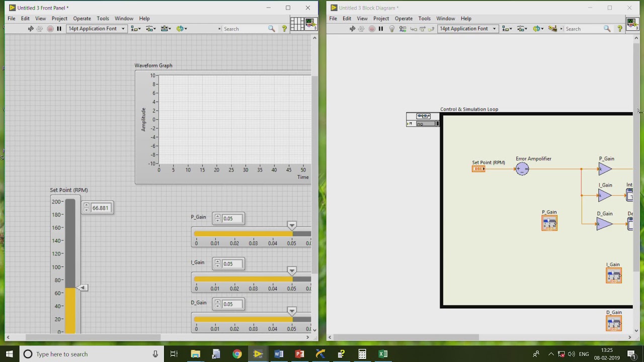Open Operate menu in Front Panel
The width and height of the screenshot is (644, 362).
point(82,19)
